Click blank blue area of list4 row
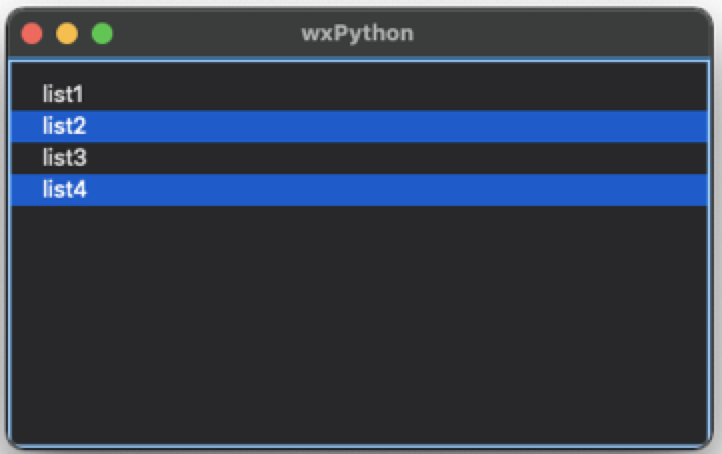 396,190
